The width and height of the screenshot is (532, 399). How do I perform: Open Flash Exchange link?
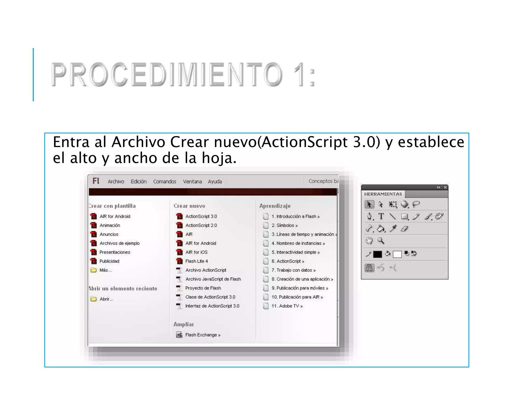click(203, 335)
